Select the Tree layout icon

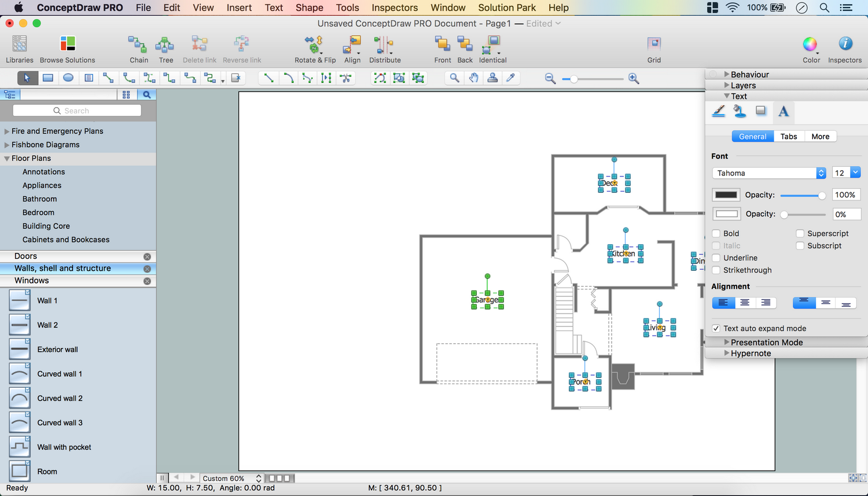pyautogui.click(x=165, y=45)
